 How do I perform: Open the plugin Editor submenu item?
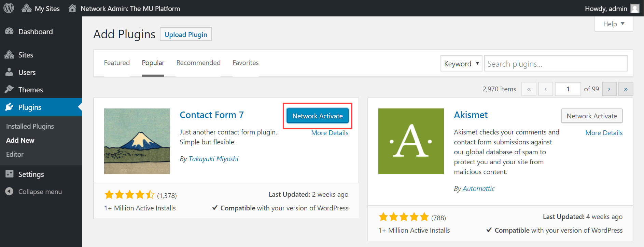click(x=15, y=154)
